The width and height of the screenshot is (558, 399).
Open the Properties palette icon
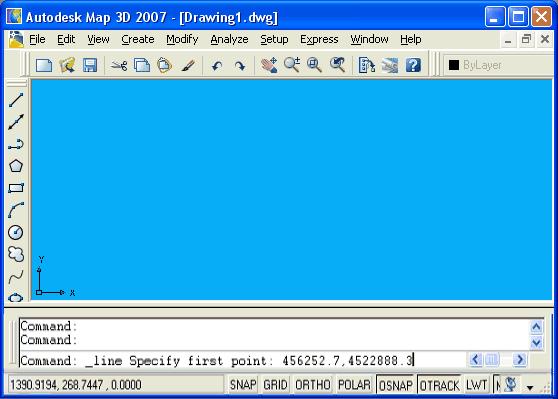tap(367, 65)
